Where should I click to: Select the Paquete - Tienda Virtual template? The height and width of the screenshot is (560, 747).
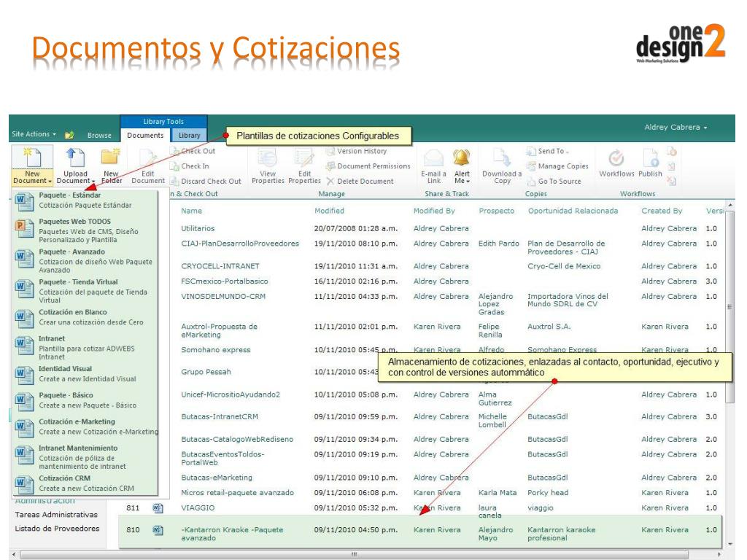[x=86, y=291]
